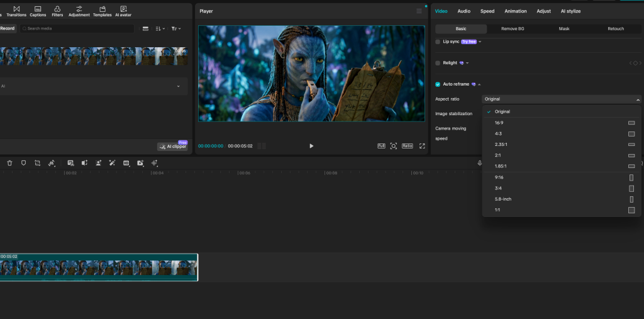Click the mirror flip icon in timeline toolbar
The height and width of the screenshot is (319, 644).
point(52,163)
